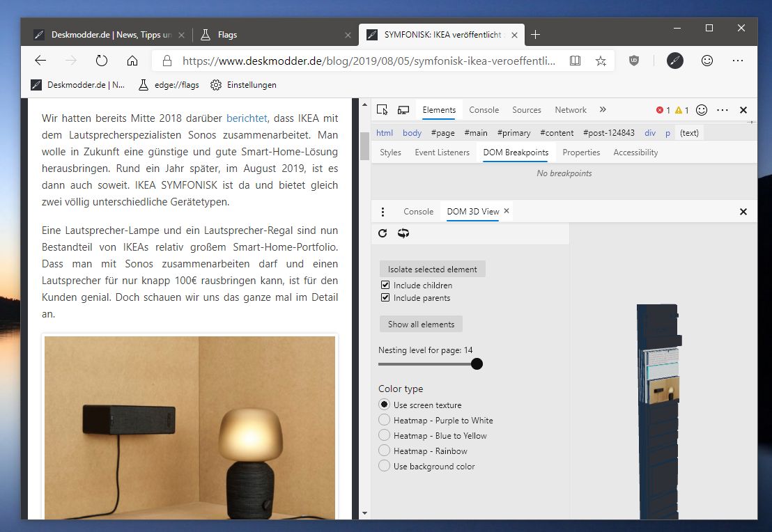
Task: Close the Flags tab
Action: point(348,35)
